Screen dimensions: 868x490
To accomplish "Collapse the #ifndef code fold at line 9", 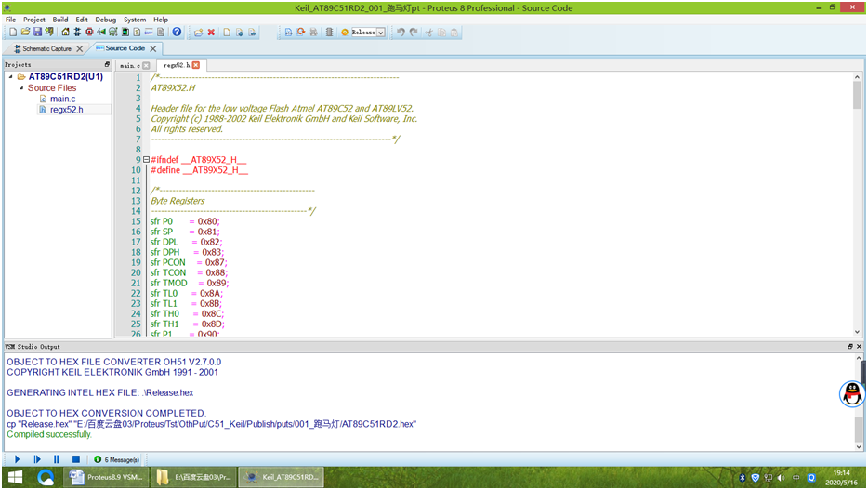I will coord(146,159).
